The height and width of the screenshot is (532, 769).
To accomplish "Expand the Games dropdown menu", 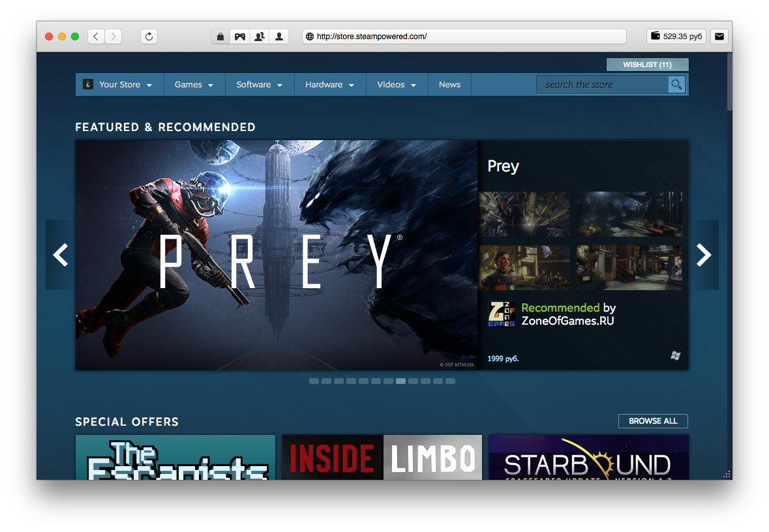I will (x=194, y=84).
